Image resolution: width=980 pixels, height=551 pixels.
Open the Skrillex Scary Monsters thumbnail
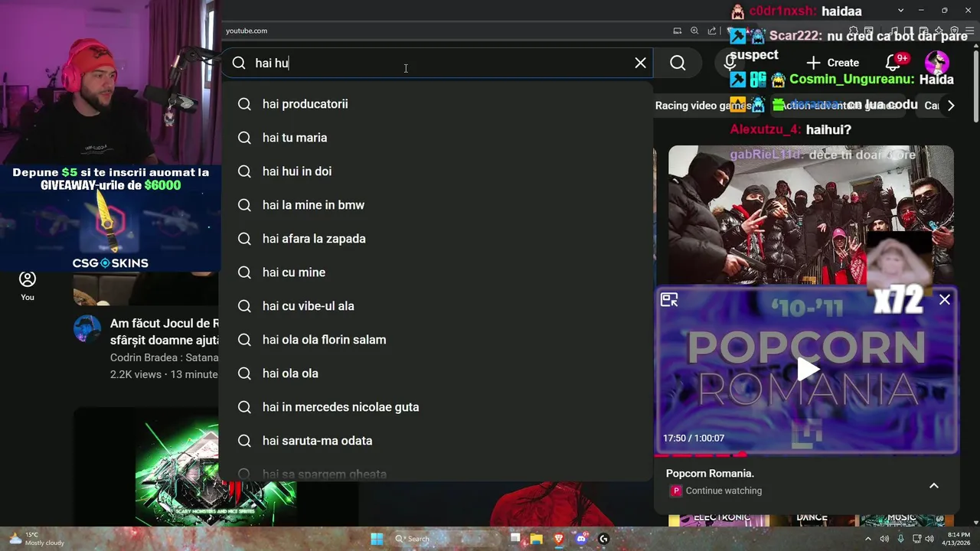(x=216, y=467)
